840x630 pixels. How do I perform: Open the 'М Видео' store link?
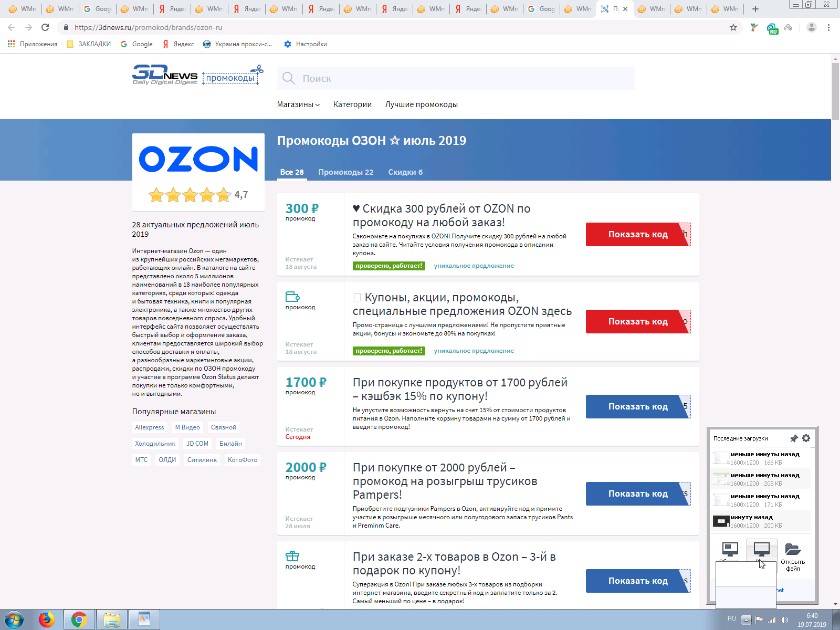coord(187,427)
